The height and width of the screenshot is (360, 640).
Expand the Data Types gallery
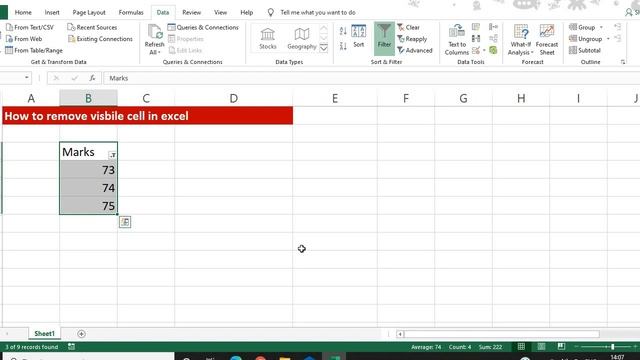point(324,47)
